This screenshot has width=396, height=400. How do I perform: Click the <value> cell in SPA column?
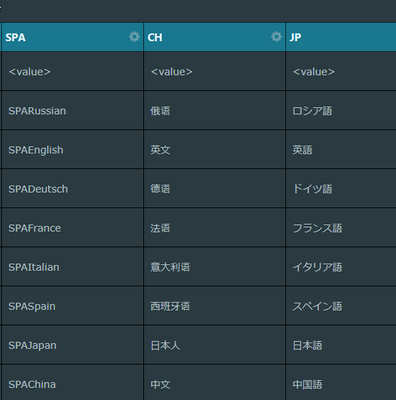click(72, 71)
